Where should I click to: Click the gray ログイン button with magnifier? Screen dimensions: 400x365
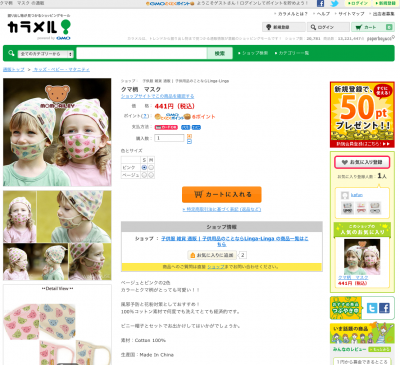coord(328,27)
